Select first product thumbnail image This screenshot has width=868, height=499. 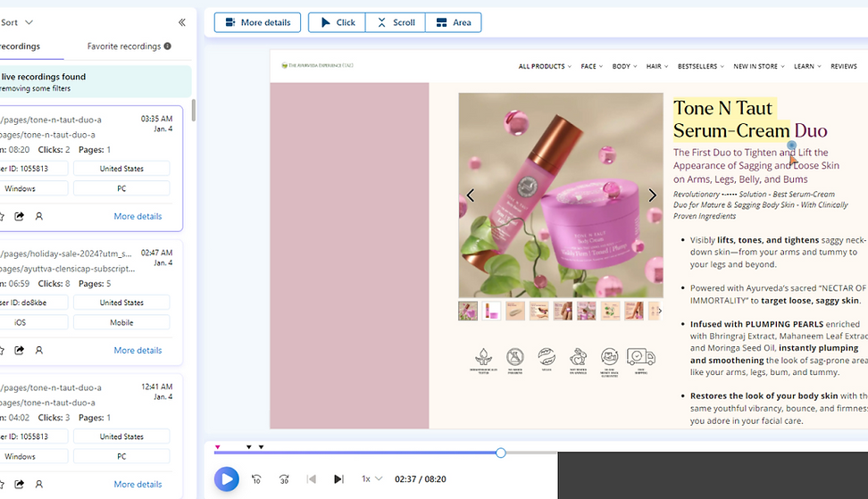pyautogui.click(x=468, y=311)
